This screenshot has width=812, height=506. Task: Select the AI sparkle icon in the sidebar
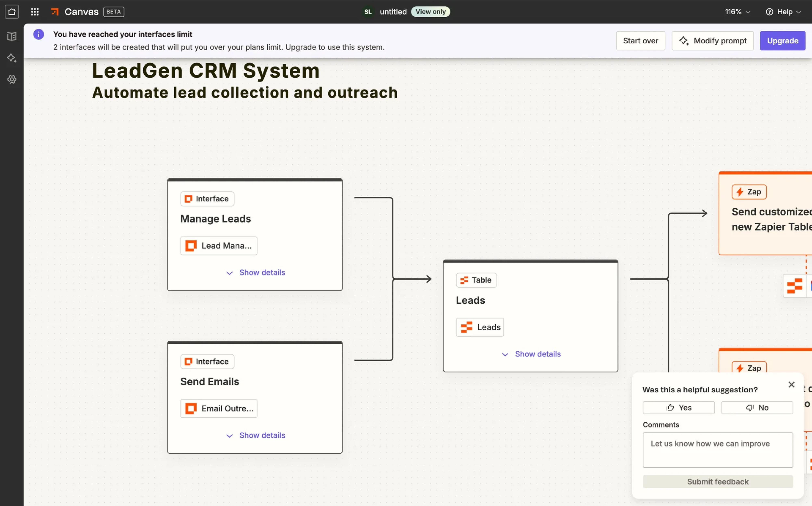(12, 58)
